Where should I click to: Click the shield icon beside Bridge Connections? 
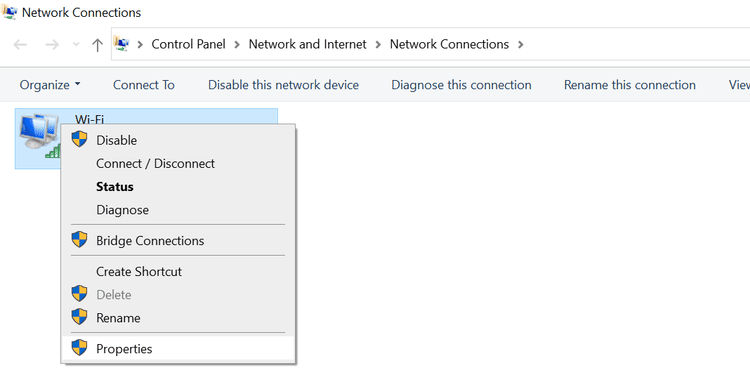[x=79, y=240]
